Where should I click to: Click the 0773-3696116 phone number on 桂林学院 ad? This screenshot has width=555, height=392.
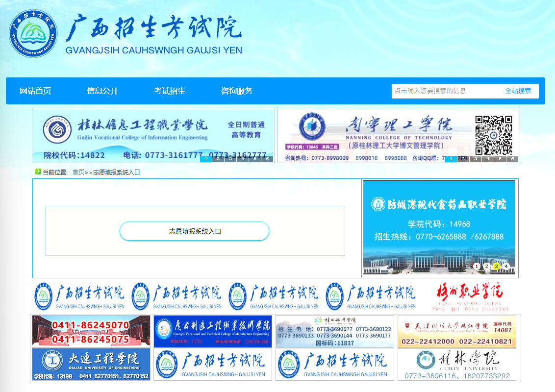click(430, 376)
